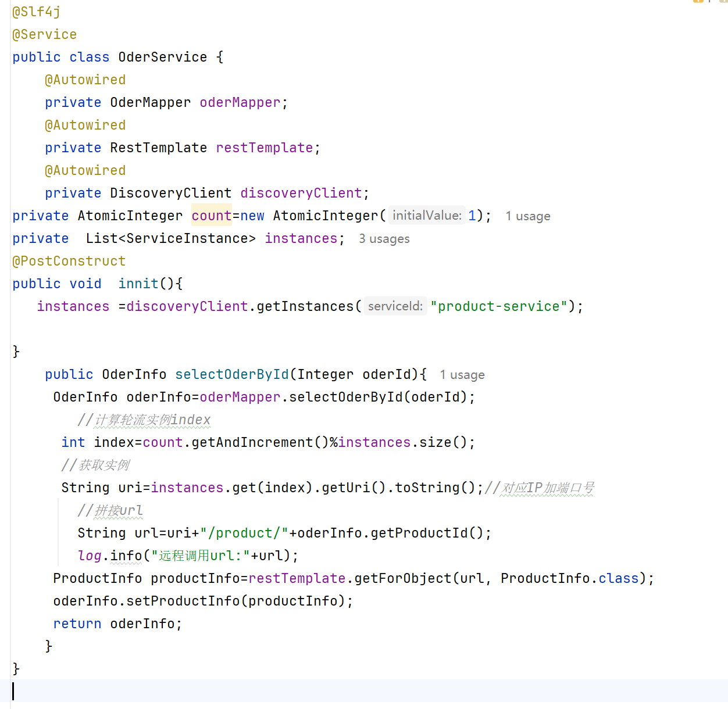The height and width of the screenshot is (709, 728).
Task: Click the @Autowired annotation above RestTemplate field
Action: [85, 125]
